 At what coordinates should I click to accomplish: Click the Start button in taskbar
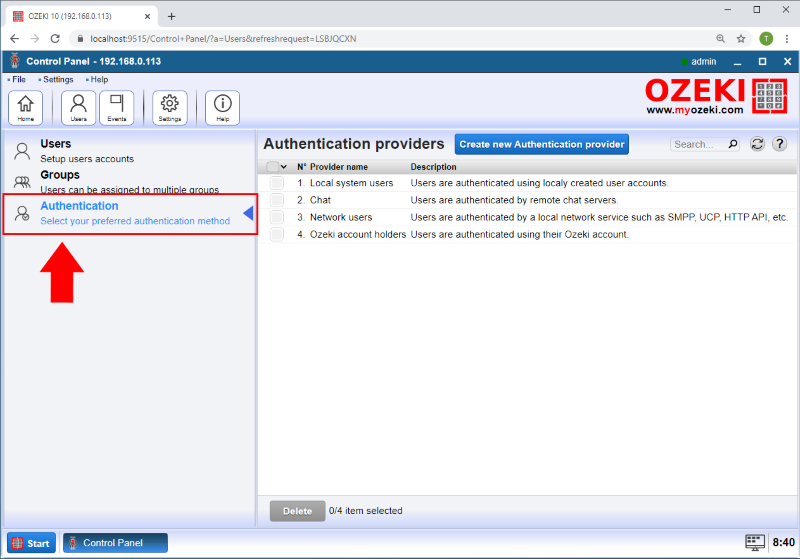point(31,543)
